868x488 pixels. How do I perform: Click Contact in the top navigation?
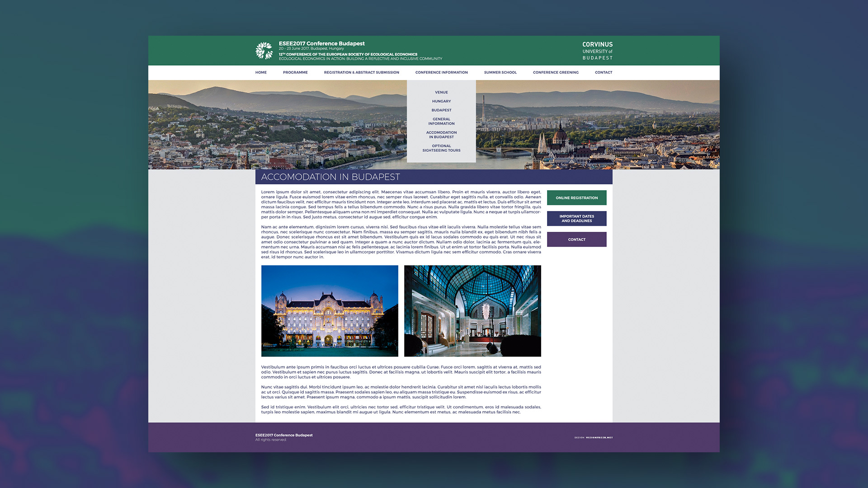tap(604, 72)
